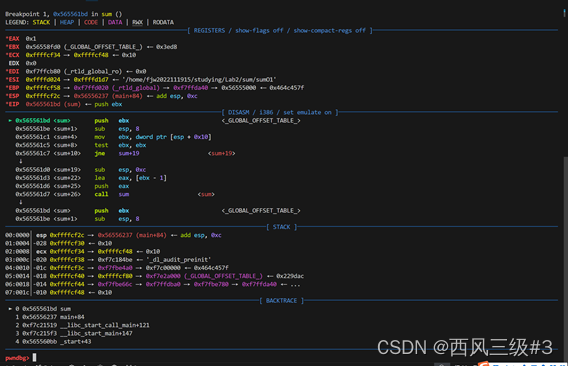Select the EBX register name
Viewport: 569px width, 367px height.
13,47
